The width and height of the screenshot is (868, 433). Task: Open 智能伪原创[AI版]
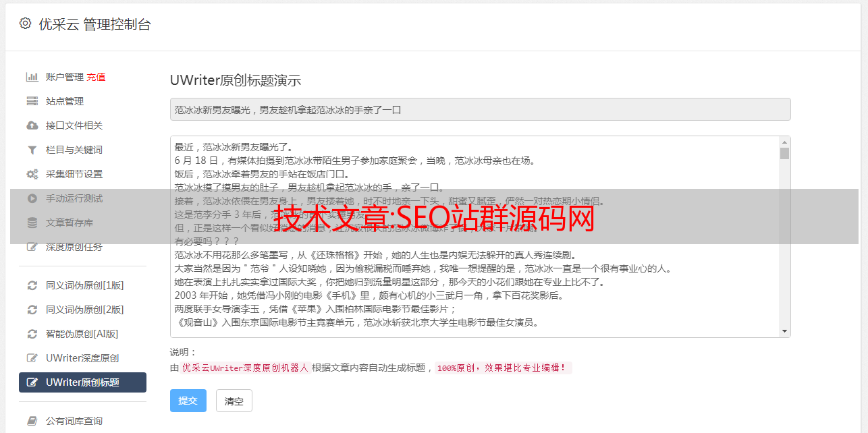pos(82,334)
